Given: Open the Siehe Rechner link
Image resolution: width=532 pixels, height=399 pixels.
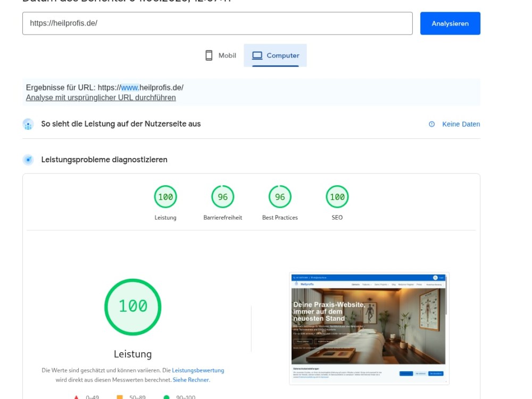Looking at the screenshot, I should (191, 380).
